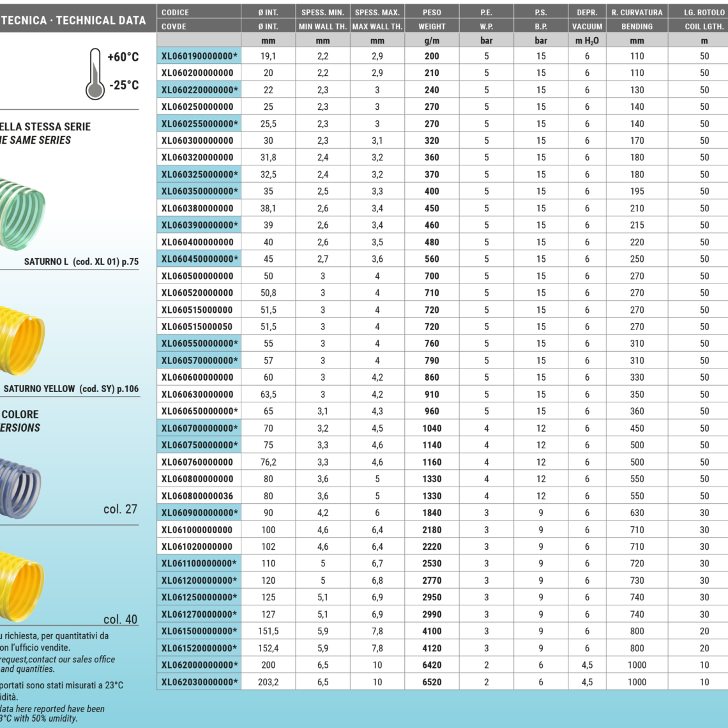This screenshot has width=728, height=728.
Task: Click the +60°C maximum temperature label
Action: 123,57
